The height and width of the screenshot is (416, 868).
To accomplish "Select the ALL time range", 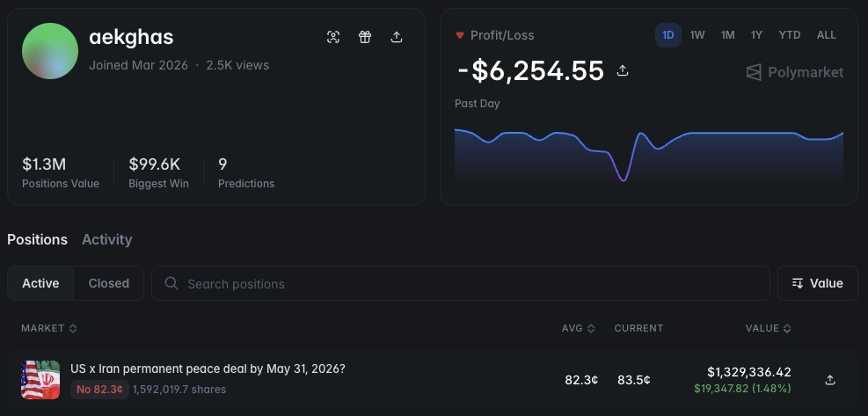I will [x=826, y=35].
